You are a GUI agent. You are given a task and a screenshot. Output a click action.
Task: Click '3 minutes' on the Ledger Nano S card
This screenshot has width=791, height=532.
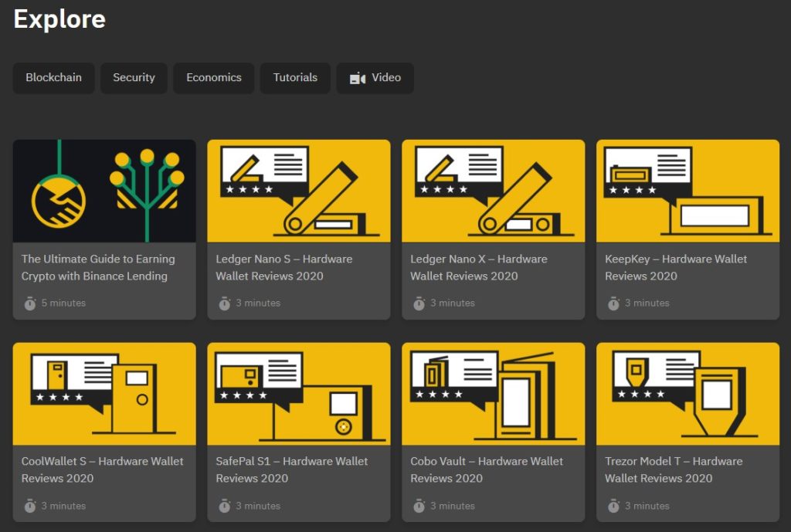point(258,303)
